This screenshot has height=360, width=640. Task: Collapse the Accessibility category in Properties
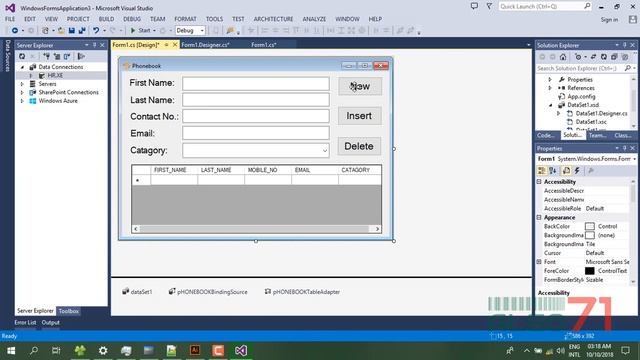point(539,182)
